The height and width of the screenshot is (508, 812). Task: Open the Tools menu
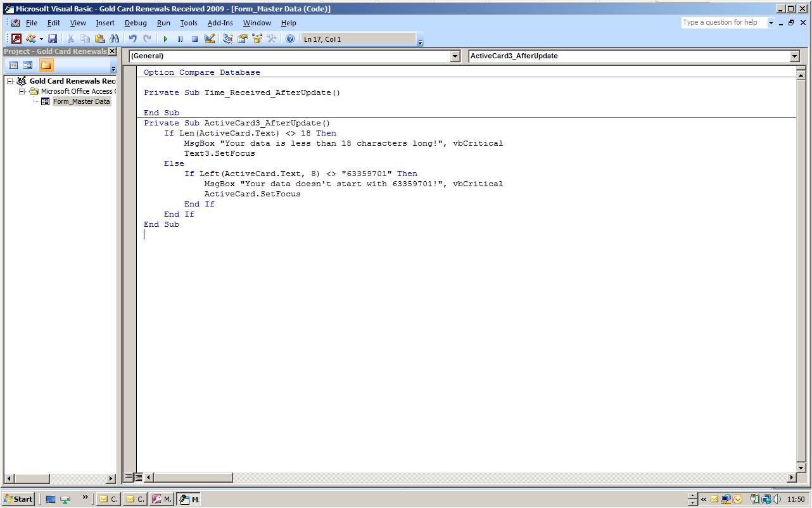tap(189, 23)
